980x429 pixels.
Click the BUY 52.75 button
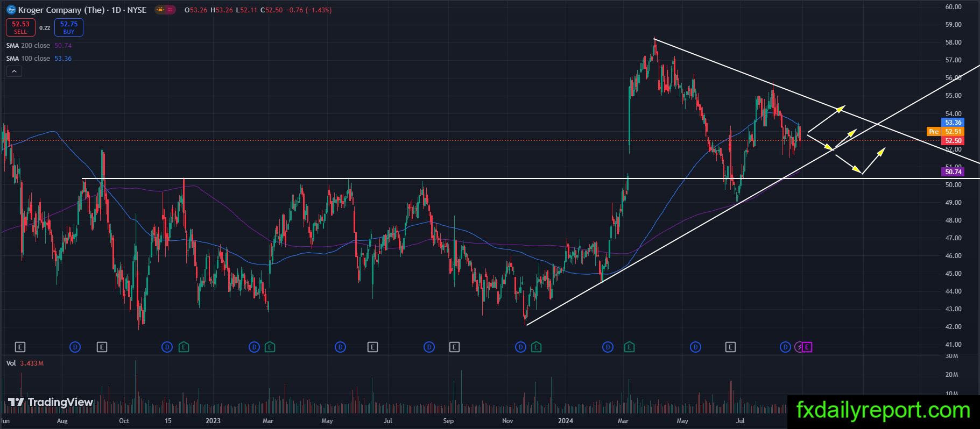(x=69, y=27)
